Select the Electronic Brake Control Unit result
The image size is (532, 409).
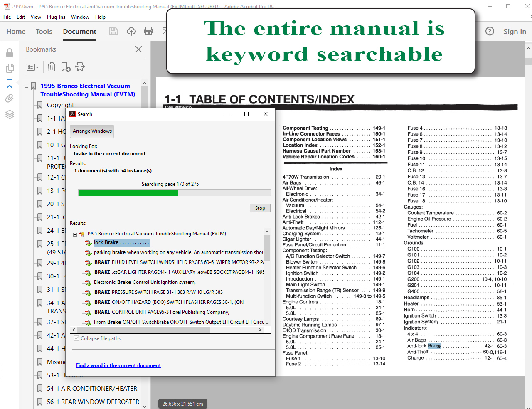144,282
